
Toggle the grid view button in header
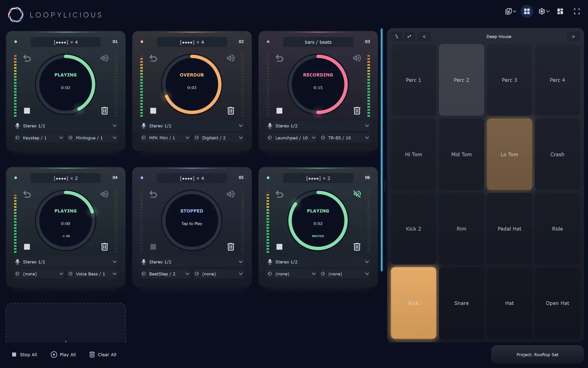pyautogui.click(x=527, y=11)
